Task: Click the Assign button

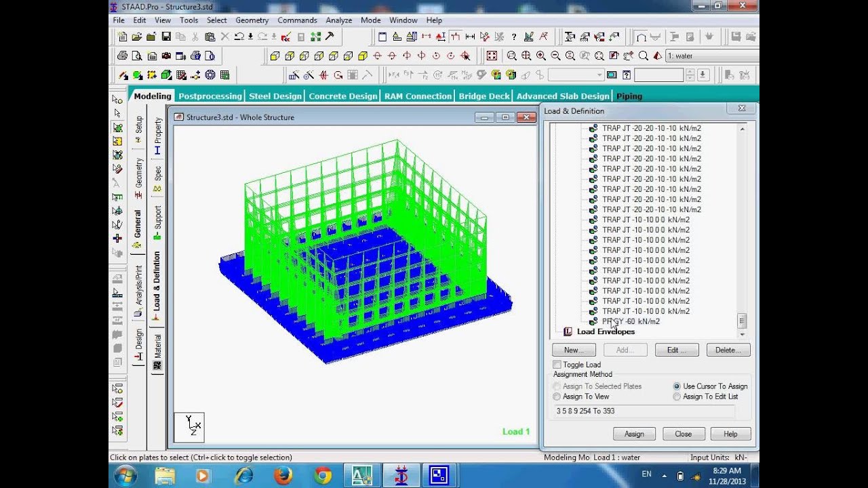Action: [634, 434]
